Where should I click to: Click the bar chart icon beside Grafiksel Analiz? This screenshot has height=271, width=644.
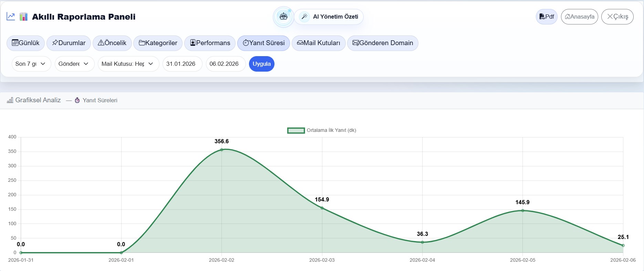coord(10,100)
